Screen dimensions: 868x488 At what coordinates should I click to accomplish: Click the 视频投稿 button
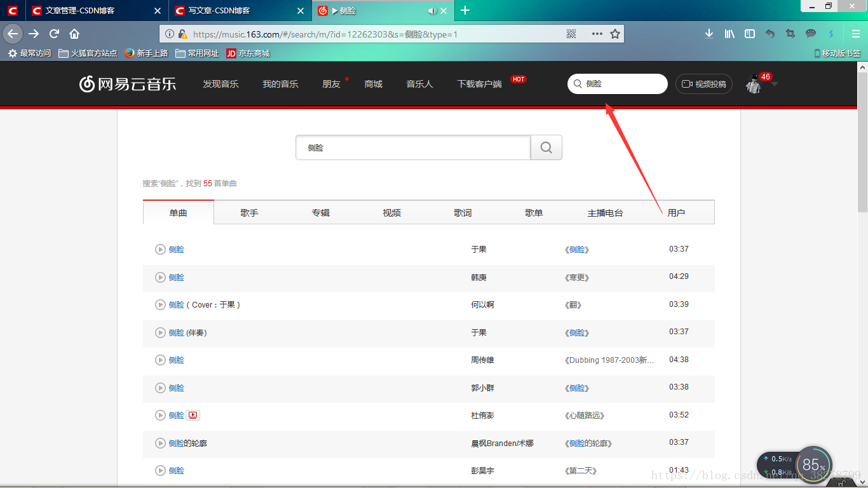[x=704, y=84]
